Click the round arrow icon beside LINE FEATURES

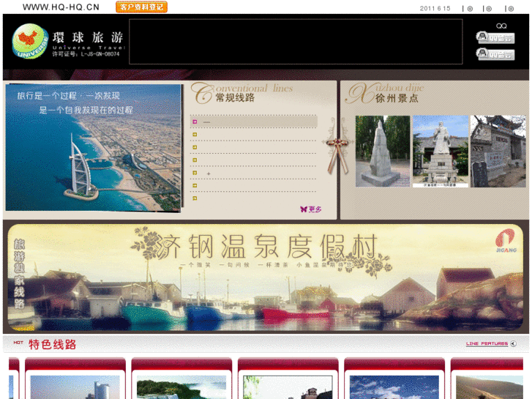(513, 343)
